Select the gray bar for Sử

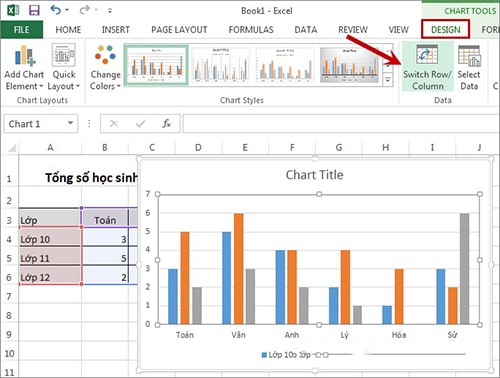464,269
